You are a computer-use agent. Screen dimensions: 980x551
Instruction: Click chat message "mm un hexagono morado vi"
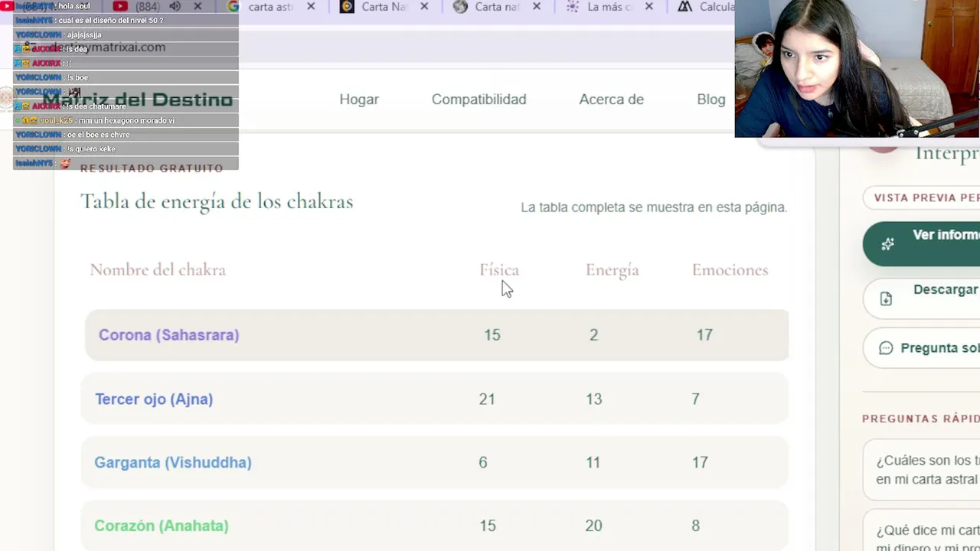coord(126,121)
